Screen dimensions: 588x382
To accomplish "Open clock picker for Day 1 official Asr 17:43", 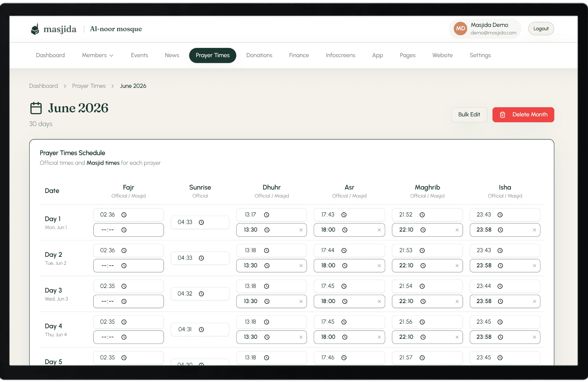I will pyautogui.click(x=344, y=215).
